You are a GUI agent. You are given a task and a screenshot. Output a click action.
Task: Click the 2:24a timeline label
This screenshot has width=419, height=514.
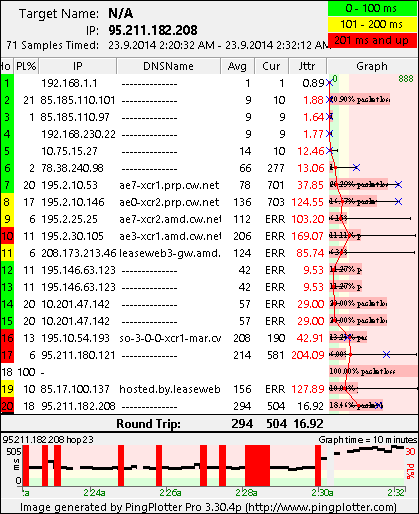pos(95,492)
